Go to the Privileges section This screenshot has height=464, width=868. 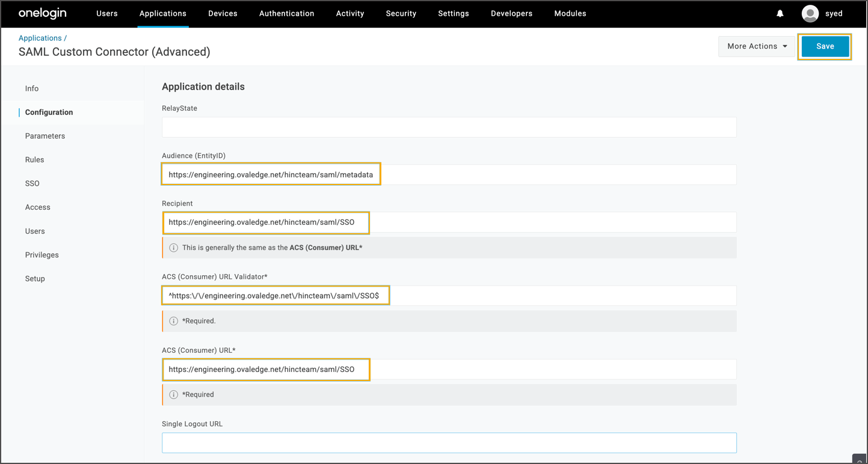point(42,255)
